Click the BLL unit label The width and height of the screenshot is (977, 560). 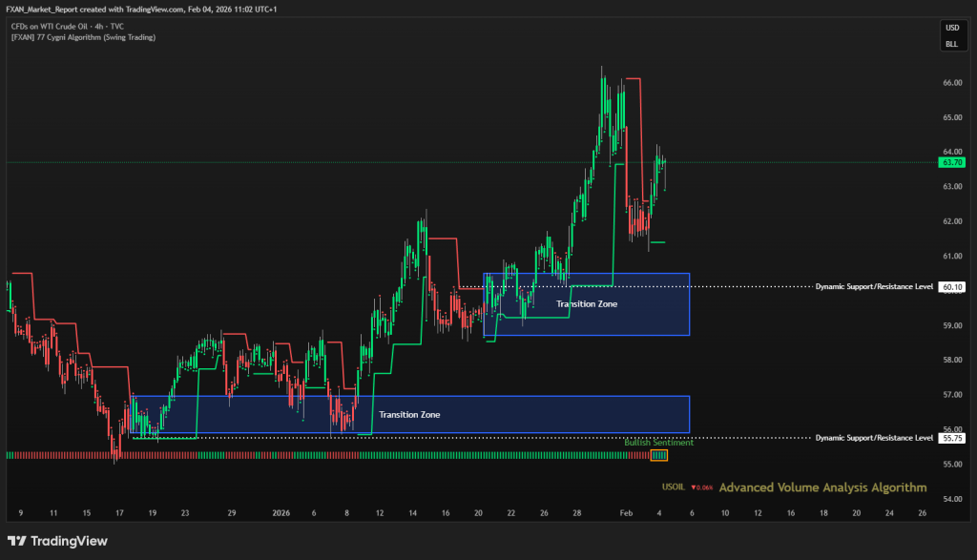pos(951,44)
